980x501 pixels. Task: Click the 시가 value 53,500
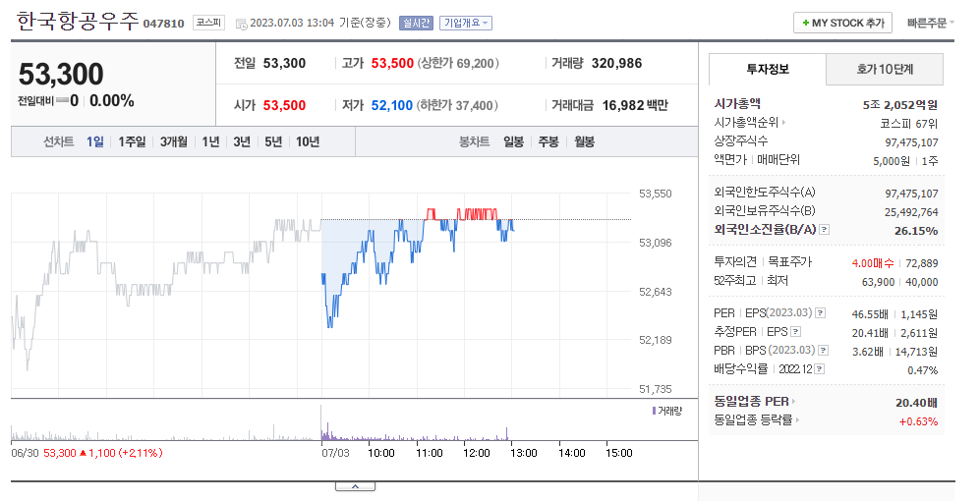284,105
